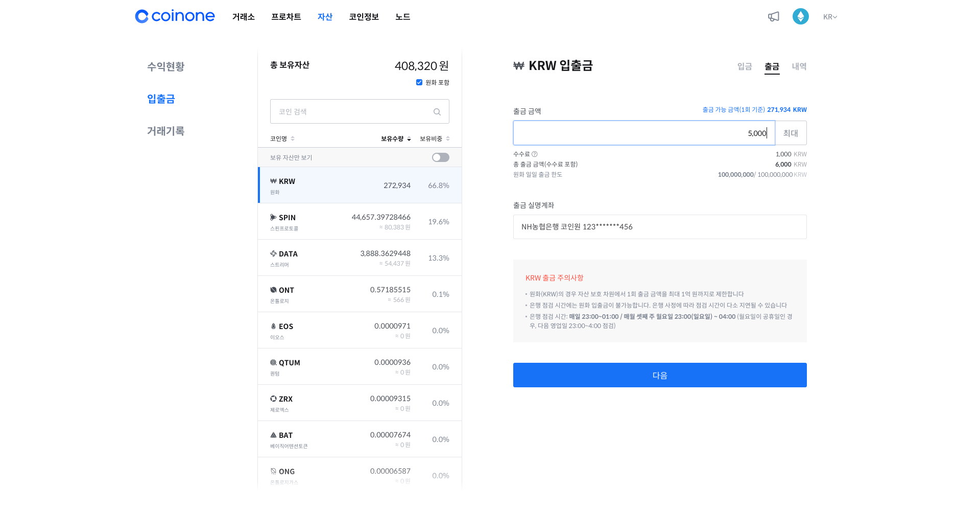Click the blue 다음 button
The width and height of the screenshot is (980, 513).
click(x=660, y=375)
